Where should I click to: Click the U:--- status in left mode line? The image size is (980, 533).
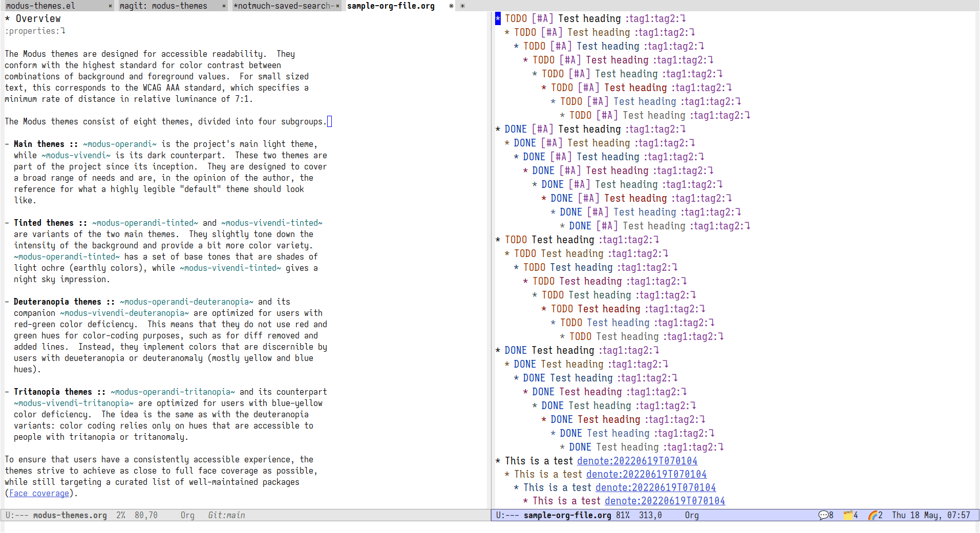point(17,515)
